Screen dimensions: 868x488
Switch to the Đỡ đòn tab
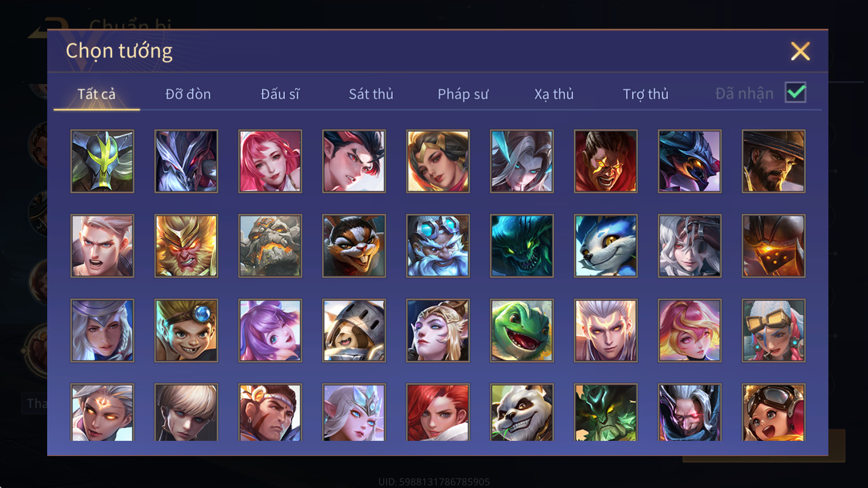coord(188,94)
